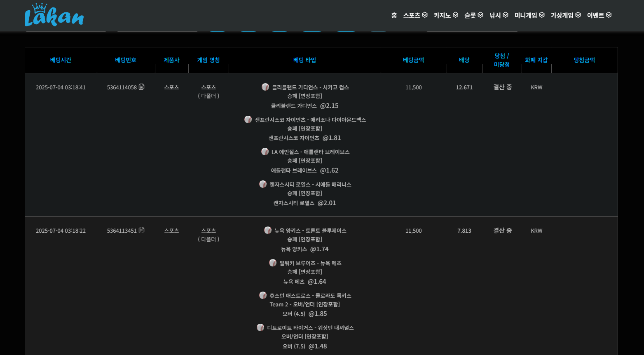Click the 베팅시간 column header

click(x=61, y=60)
